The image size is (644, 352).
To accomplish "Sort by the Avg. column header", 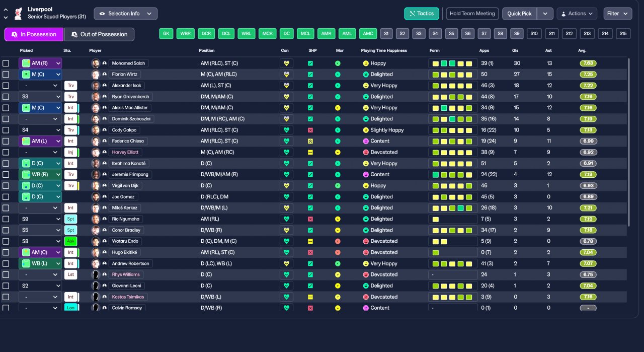I will tap(582, 50).
